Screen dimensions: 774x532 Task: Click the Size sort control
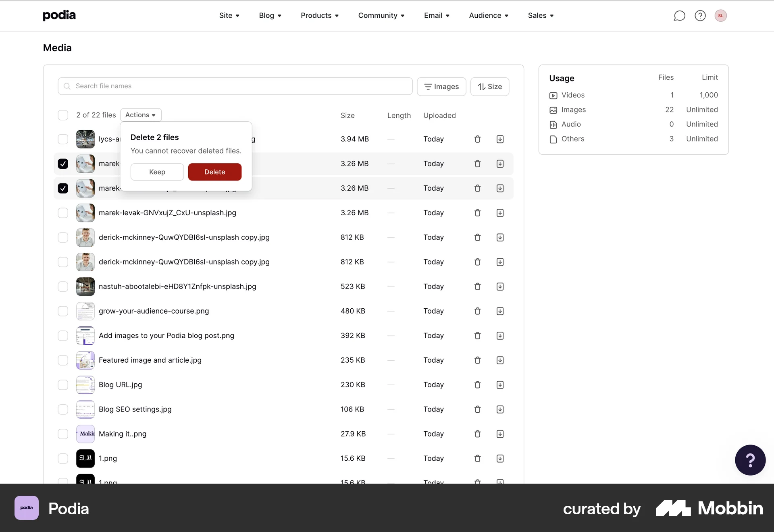point(489,86)
